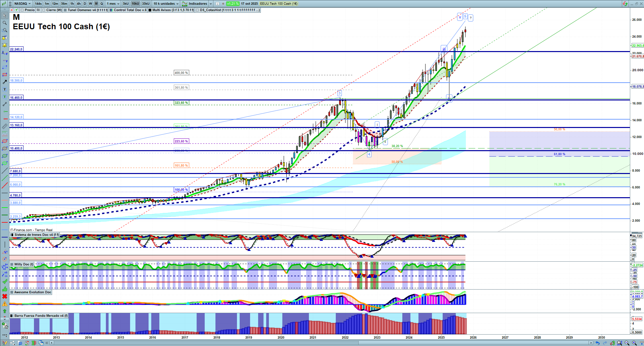Switch to the 4h timeframe

click(x=79, y=4)
